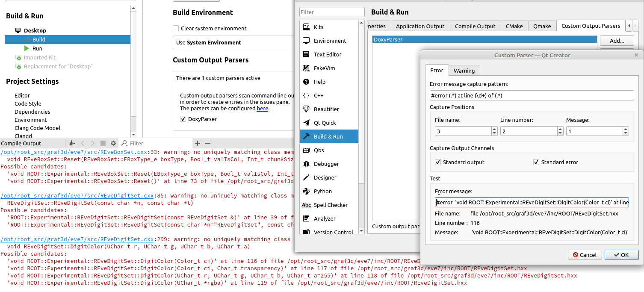Viewport: 644px width, 292px height.
Task: Decrease the Line number capture position
Action: pyautogui.click(x=560, y=133)
